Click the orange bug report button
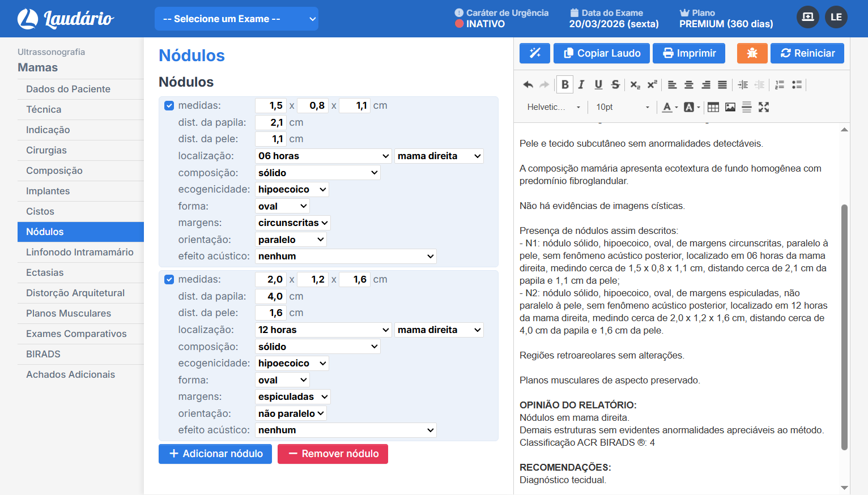The width and height of the screenshot is (868, 495). pyautogui.click(x=752, y=53)
